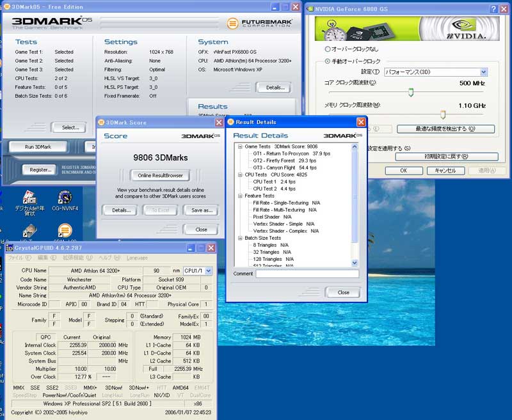Select the Vertex Shader - Complex row
512x420 pixels.
(x=286, y=231)
